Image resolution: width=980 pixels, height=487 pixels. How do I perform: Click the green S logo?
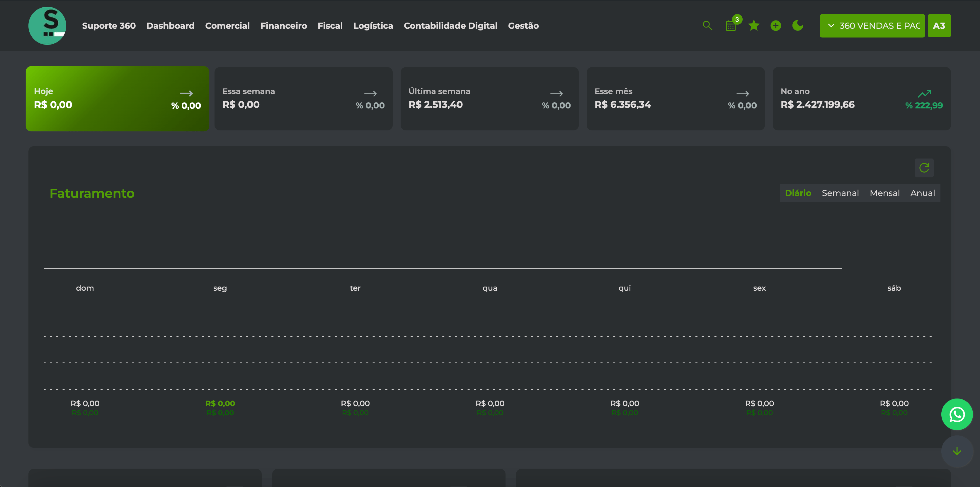(x=47, y=25)
